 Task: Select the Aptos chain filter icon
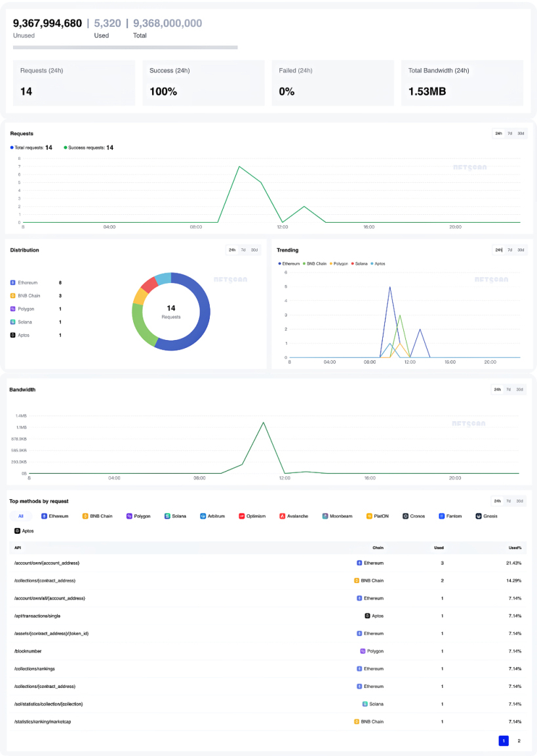pyautogui.click(x=17, y=531)
